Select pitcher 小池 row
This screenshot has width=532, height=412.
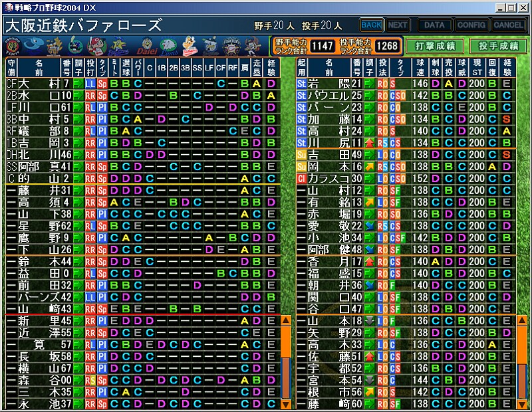tap(406, 238)
